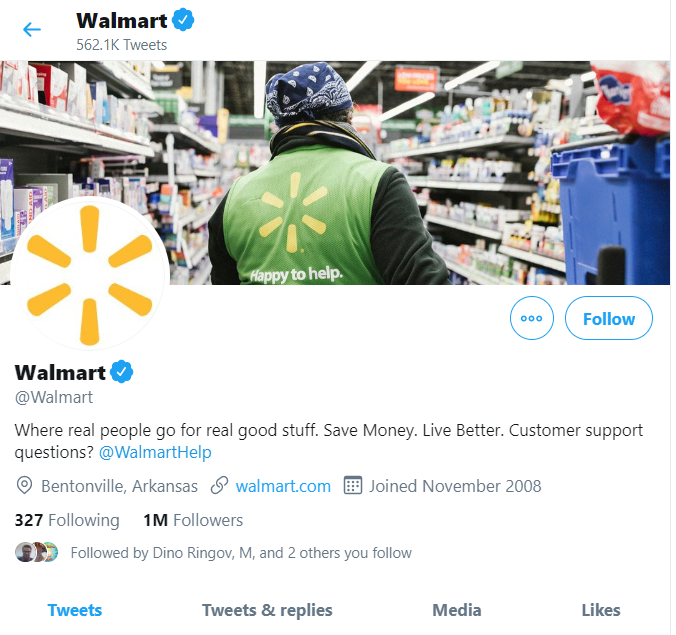Switch to the Tweets tab
Viewport: 676px width, 635px height.
pyautogui.click(x=75, y=610)
